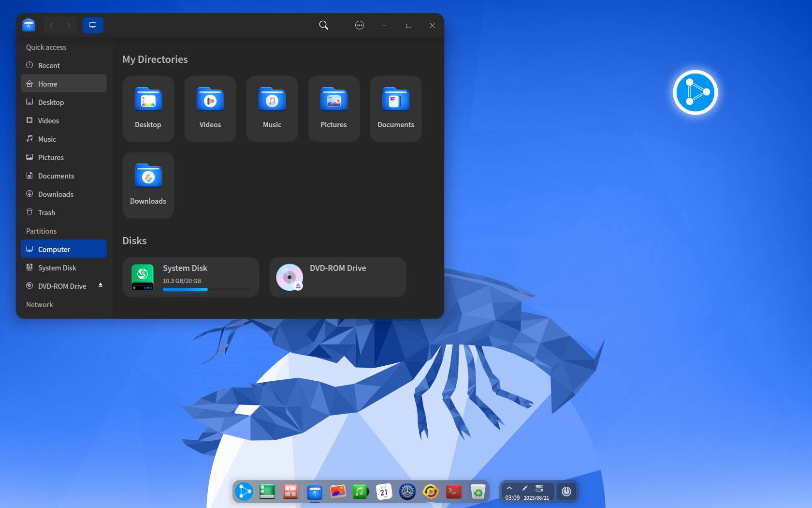Open the Music folder tile
The image size is (812, 508).
pyautogui.click(x=272, y=108)
